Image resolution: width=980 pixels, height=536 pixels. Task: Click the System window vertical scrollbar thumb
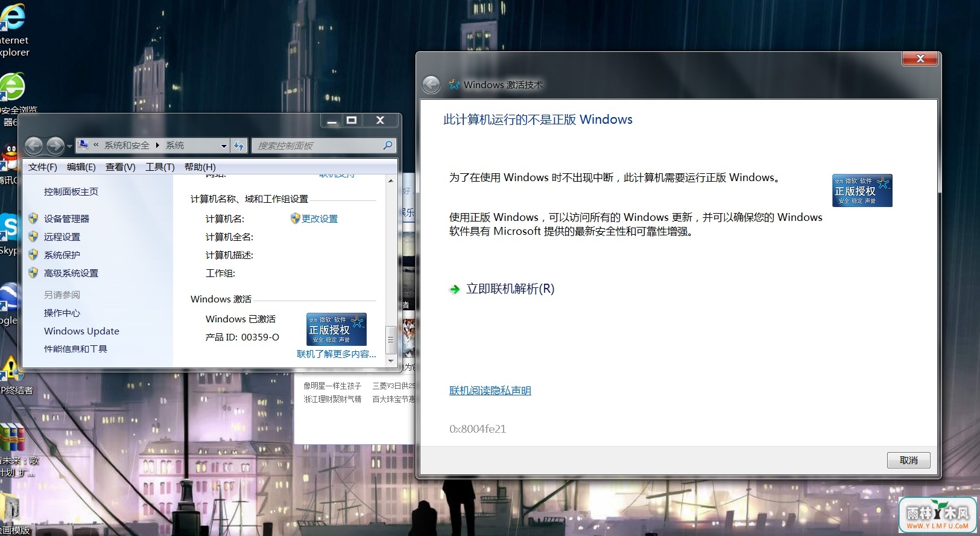click(391, 339)
